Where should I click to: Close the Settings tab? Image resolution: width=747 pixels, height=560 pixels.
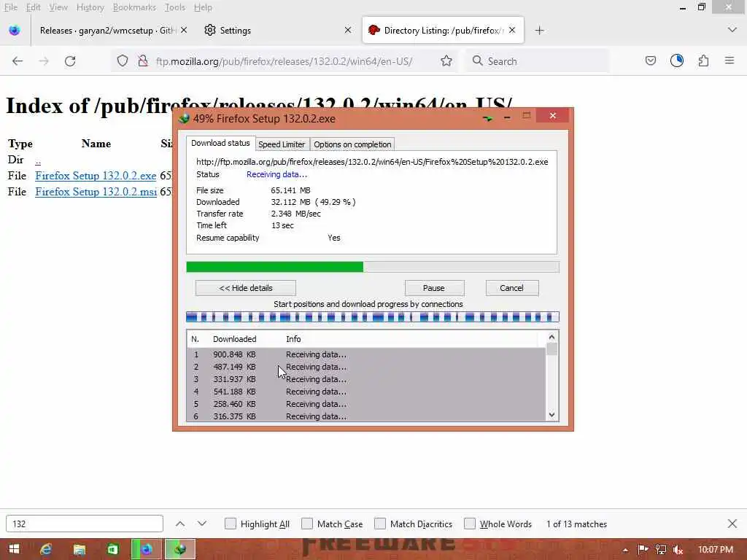(x=348, y=30)
